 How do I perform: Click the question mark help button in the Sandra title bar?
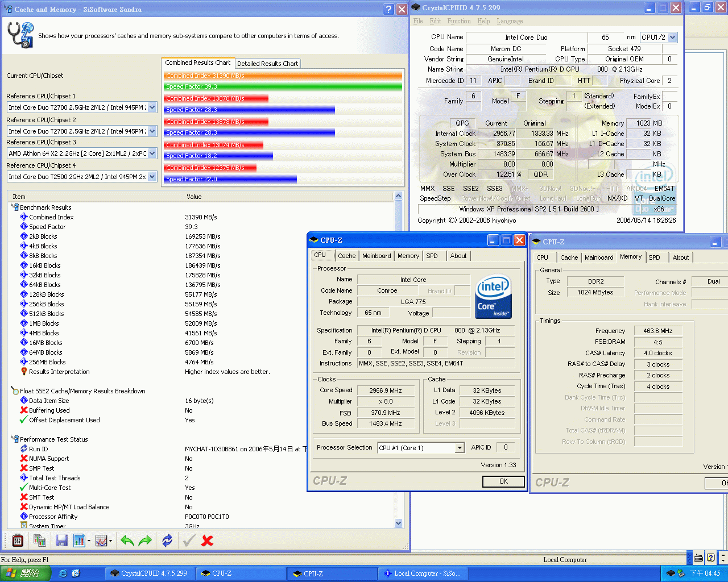388,9
